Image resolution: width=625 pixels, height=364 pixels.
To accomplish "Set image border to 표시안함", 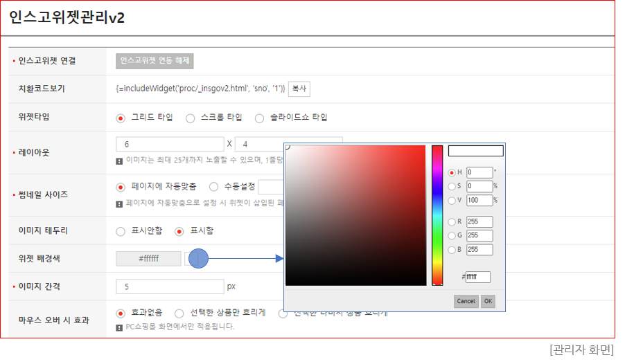I will [121, 231].
